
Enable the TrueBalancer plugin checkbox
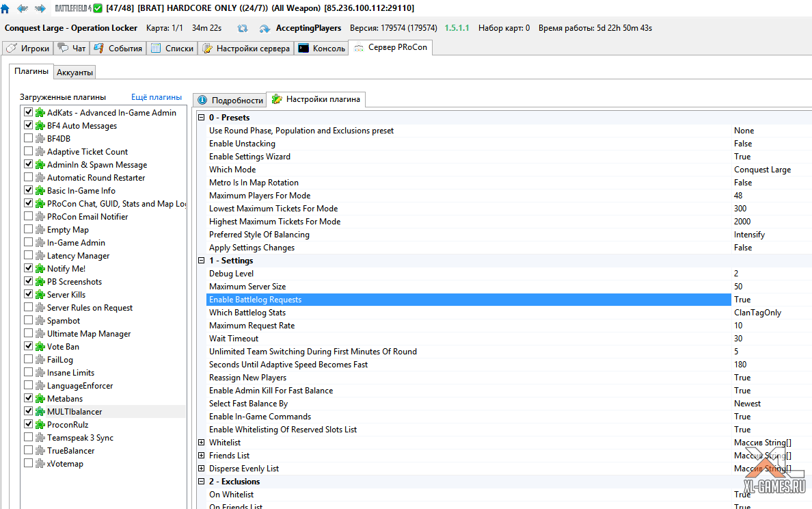29,450
